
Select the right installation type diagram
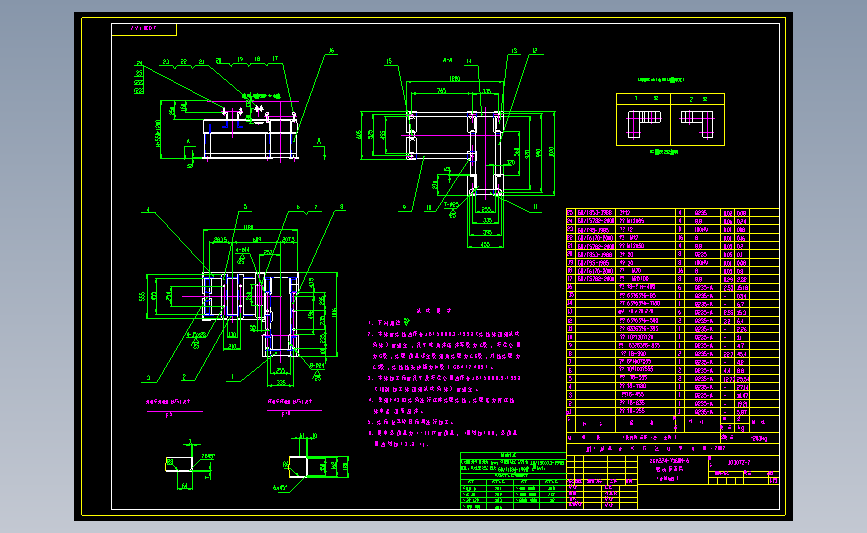coord(697,125)
